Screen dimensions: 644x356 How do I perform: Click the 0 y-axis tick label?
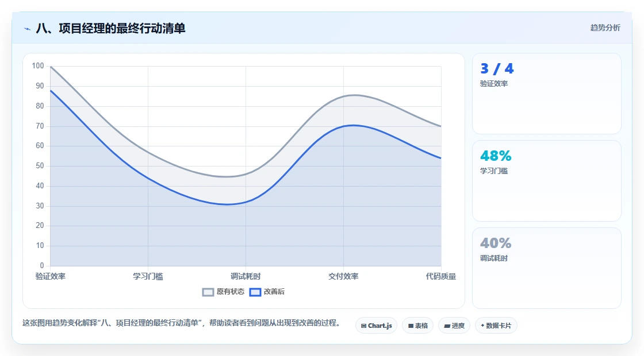pos(42,266)
